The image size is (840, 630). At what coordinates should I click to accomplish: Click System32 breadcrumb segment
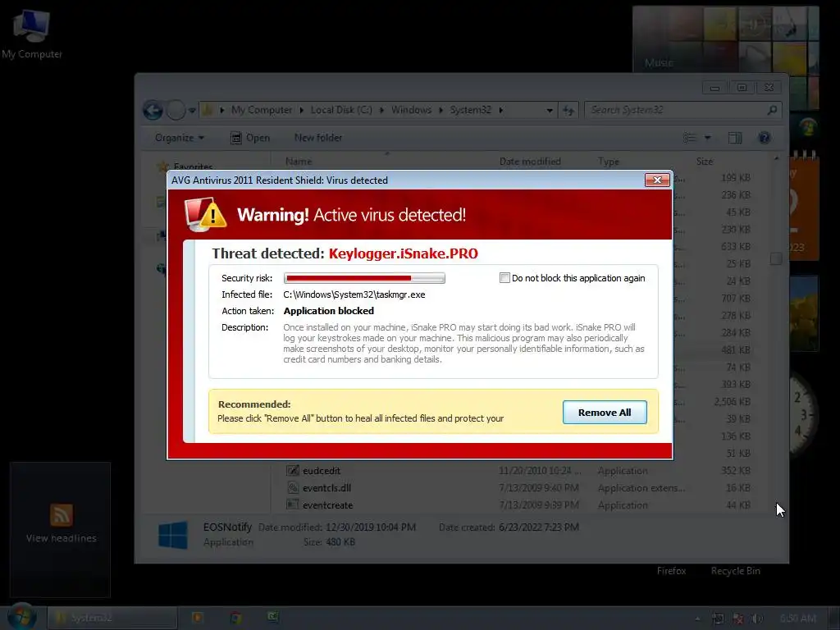tap(470, 110)
